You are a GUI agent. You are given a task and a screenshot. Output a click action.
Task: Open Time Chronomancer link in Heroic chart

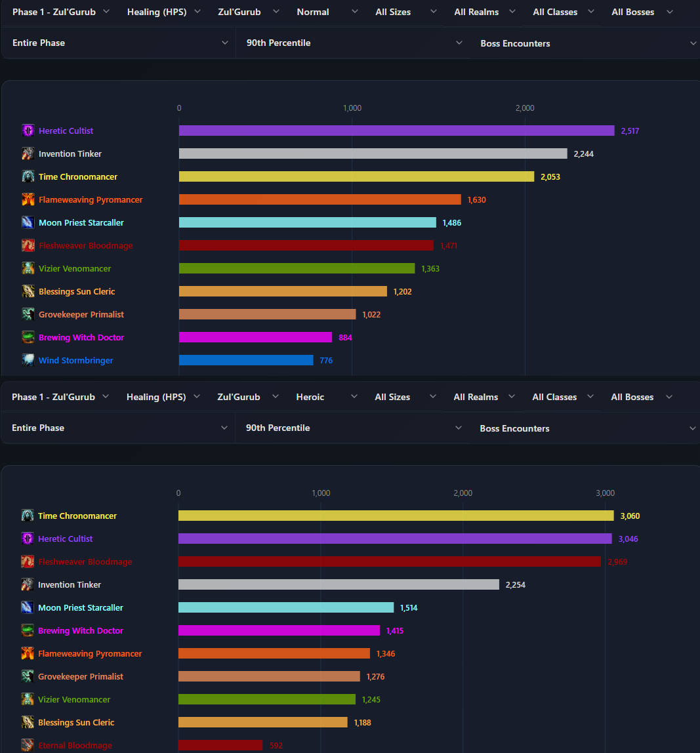coord(77,516)
